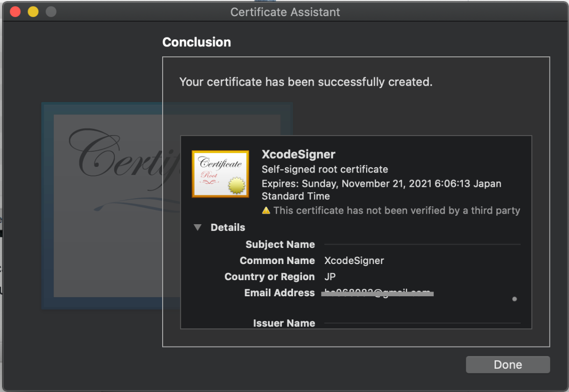This screenshot has height=392, width=569.
Task: Click 'Your certificate has been successfully created' message
Action: coord(306,82)
